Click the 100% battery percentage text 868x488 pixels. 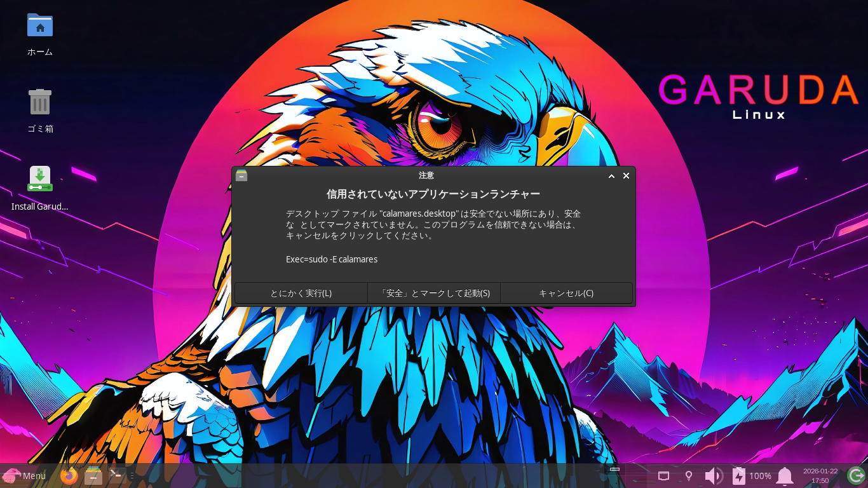pos(760,476)
